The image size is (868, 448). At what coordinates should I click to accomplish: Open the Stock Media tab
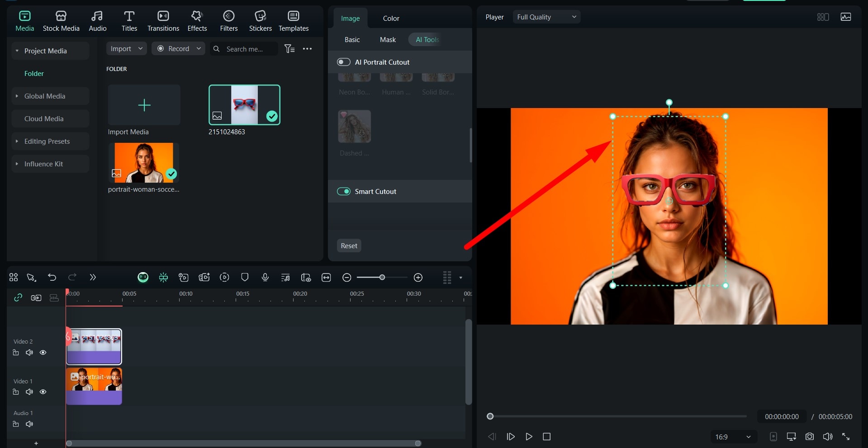[x=61, y=21]
